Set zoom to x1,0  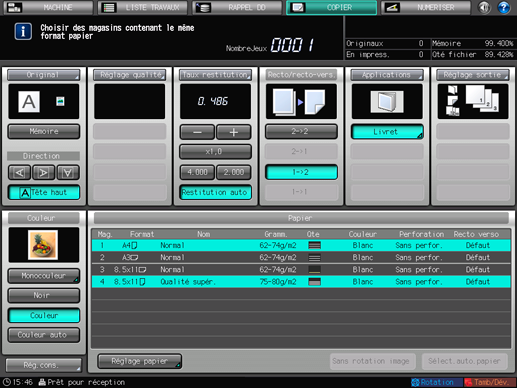[x=215, y=152]
